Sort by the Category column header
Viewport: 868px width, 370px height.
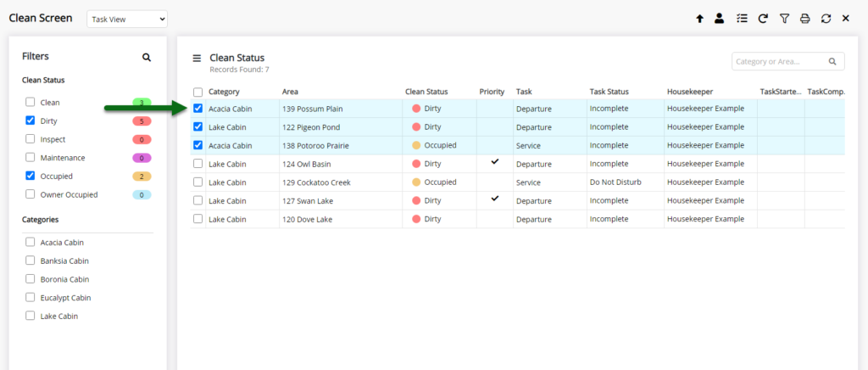224,92
